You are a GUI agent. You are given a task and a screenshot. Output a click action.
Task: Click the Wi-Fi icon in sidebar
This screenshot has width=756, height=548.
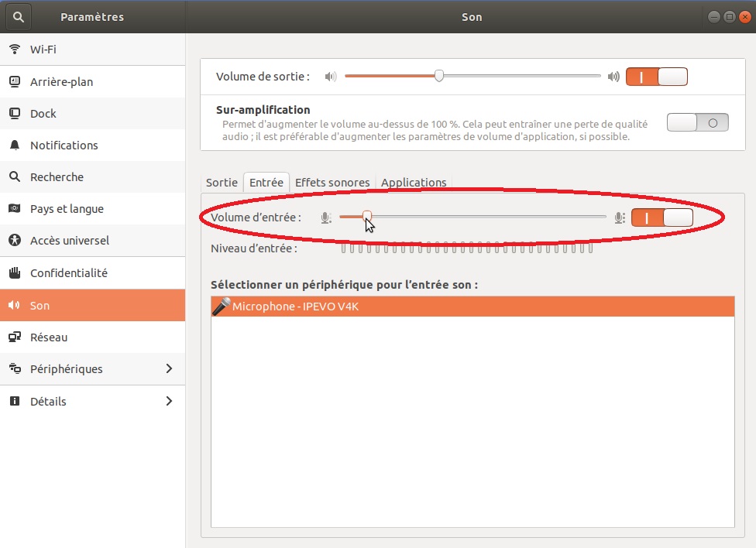pos(14,50)
